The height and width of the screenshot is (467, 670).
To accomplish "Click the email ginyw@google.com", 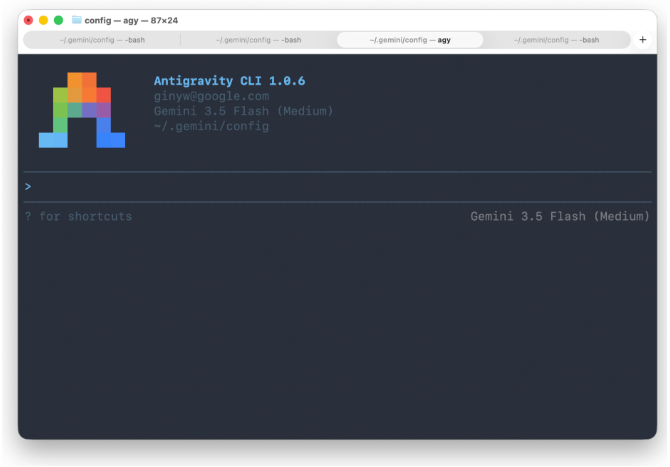I will point(212,96).
